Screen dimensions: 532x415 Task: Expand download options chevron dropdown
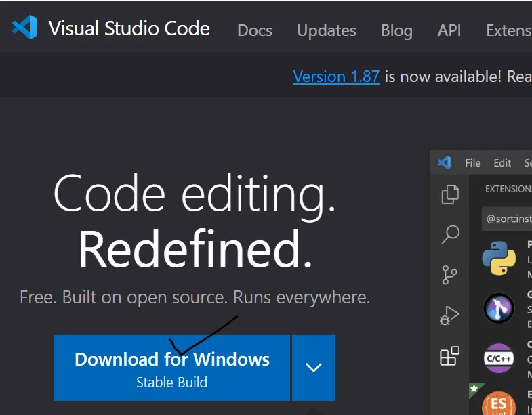coord(314,368)
